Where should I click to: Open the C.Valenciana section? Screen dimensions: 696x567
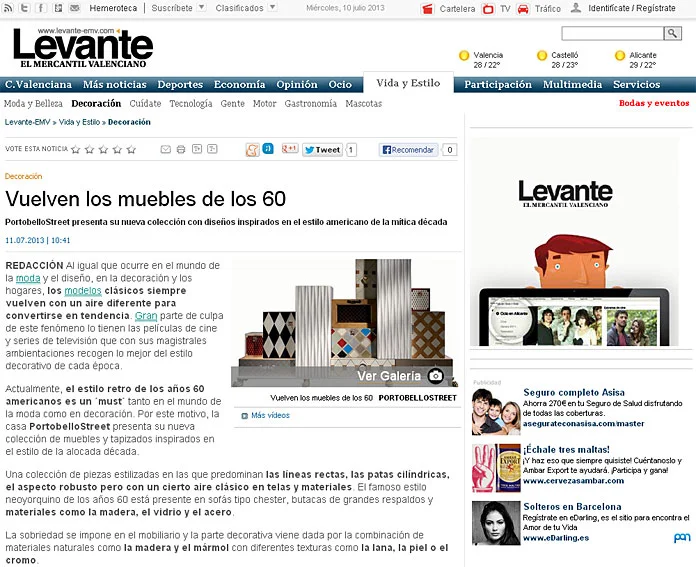click(38, 84)
